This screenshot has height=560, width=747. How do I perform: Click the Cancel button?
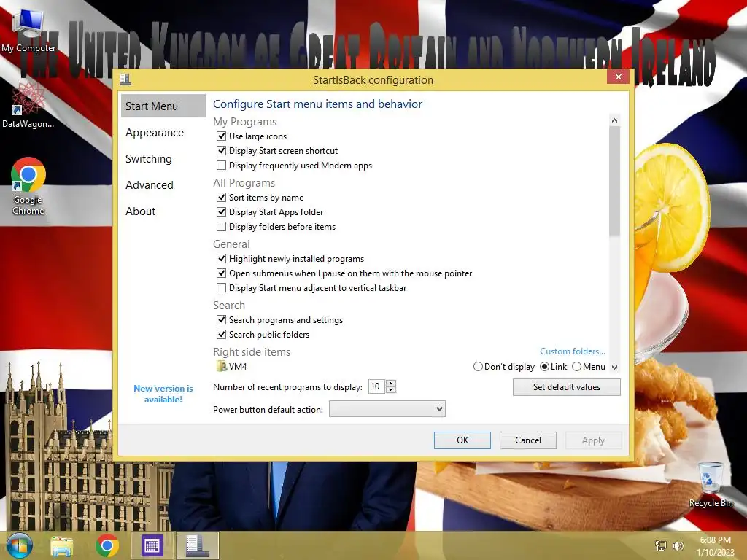click(x=528, y=440)
